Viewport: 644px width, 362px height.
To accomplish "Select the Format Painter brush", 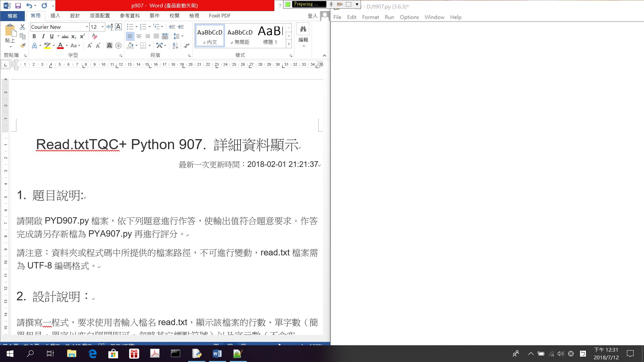I will tap(22, 45).
